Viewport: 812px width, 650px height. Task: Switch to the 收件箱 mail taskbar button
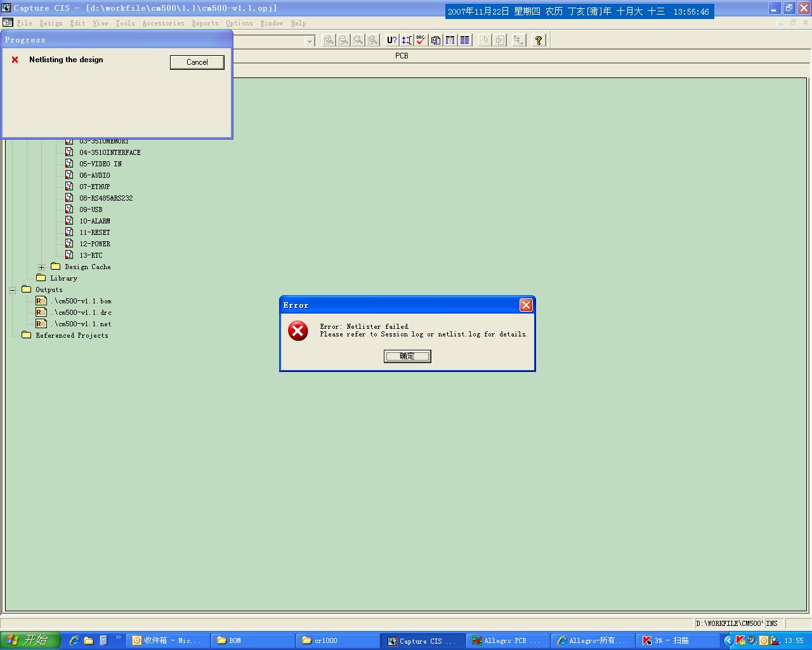click(x=168, y=640)
